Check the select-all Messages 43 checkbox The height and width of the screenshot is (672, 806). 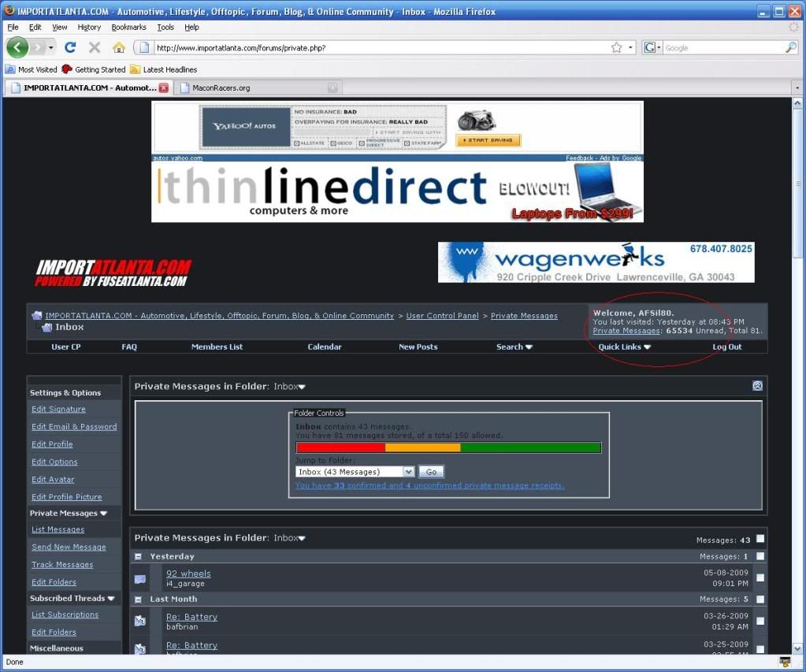(x=760, y=539)
